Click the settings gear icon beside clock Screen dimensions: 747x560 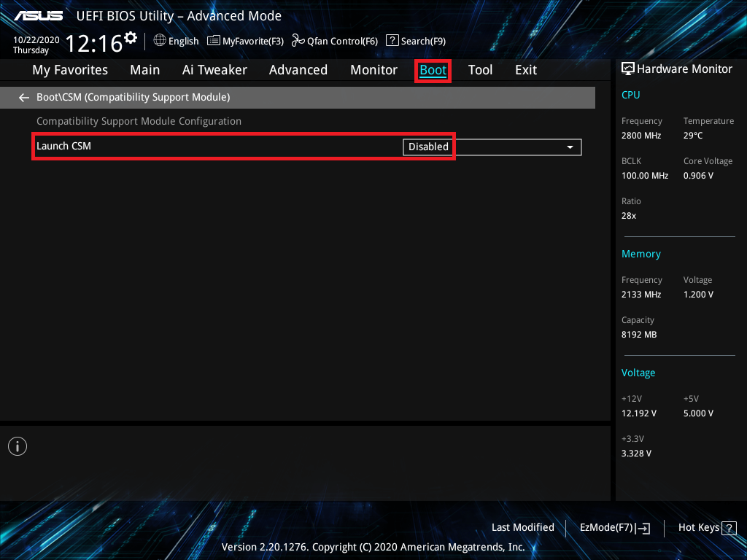pyautogui.click(x=131, y=37)
